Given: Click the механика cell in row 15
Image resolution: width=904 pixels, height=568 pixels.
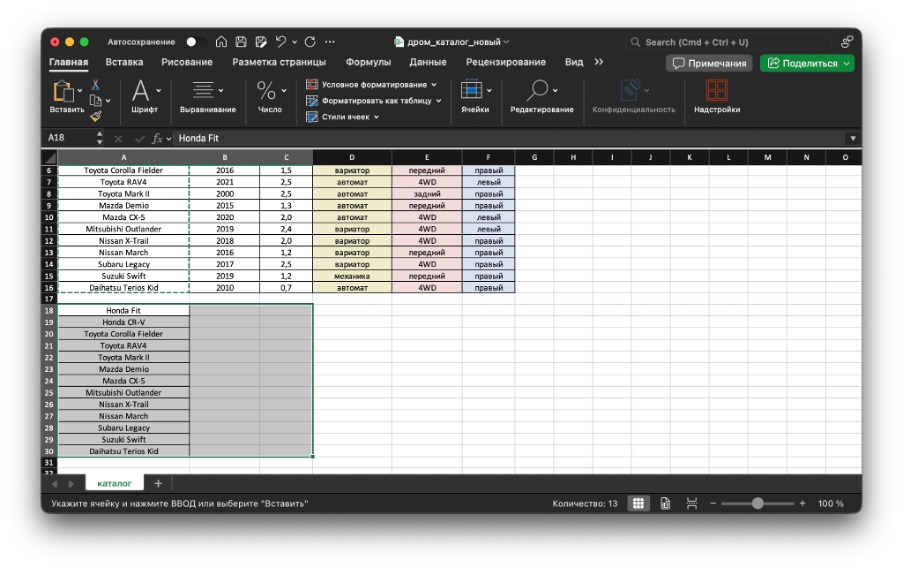Looking at the screenshot, I should click(x=352, y=276).
